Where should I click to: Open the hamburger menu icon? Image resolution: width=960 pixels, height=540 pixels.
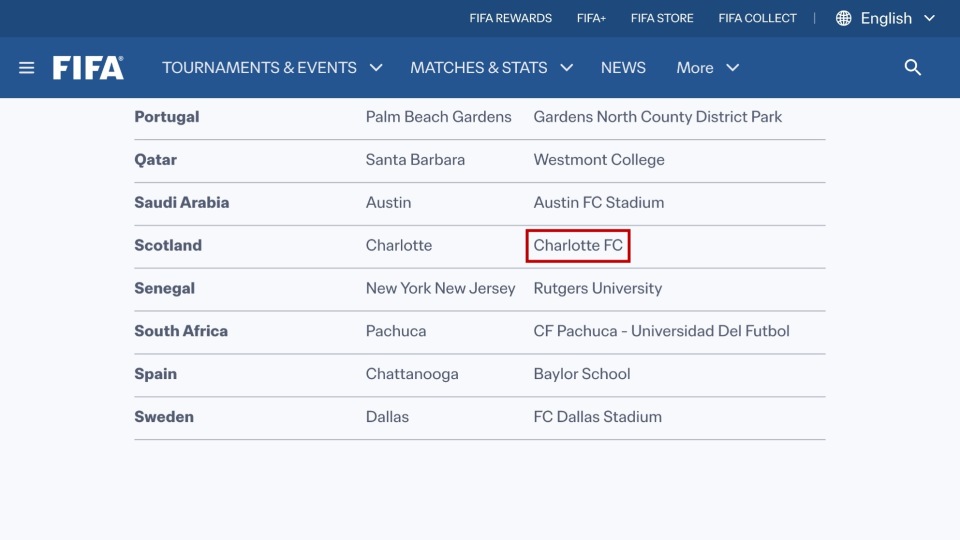click(26, 67)
